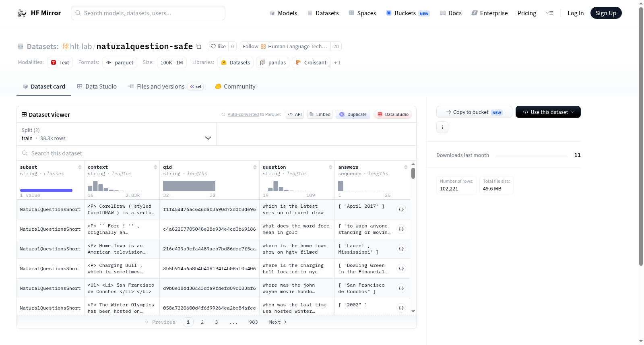The image size is (644, 345).
Task: Open the Models page
Action: (x=283, y=13)
